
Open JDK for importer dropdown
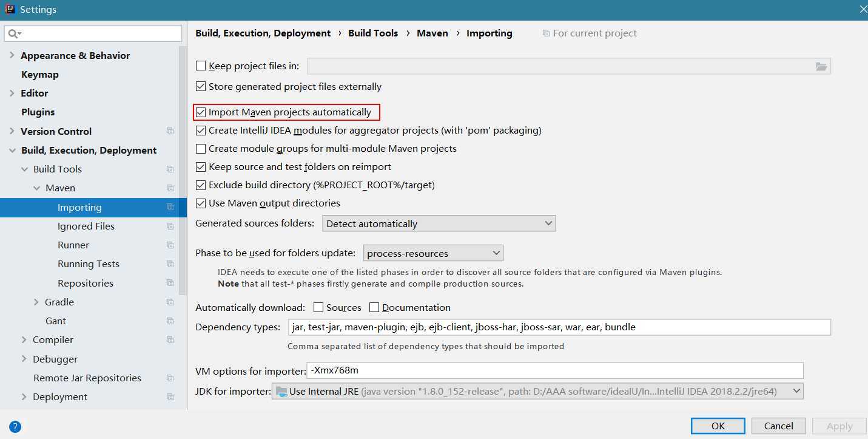[x=537, y=391]
